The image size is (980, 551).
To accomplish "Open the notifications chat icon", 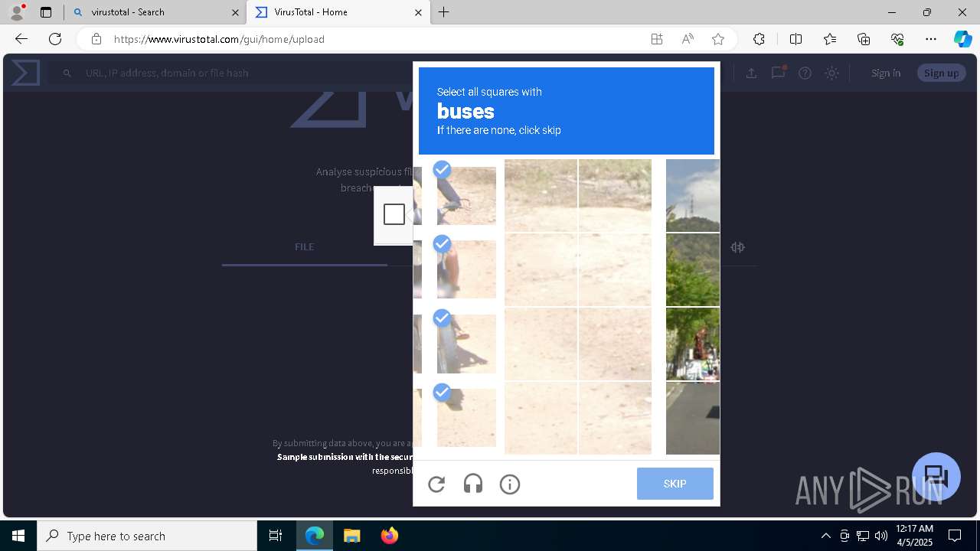I will pos(779,73).
